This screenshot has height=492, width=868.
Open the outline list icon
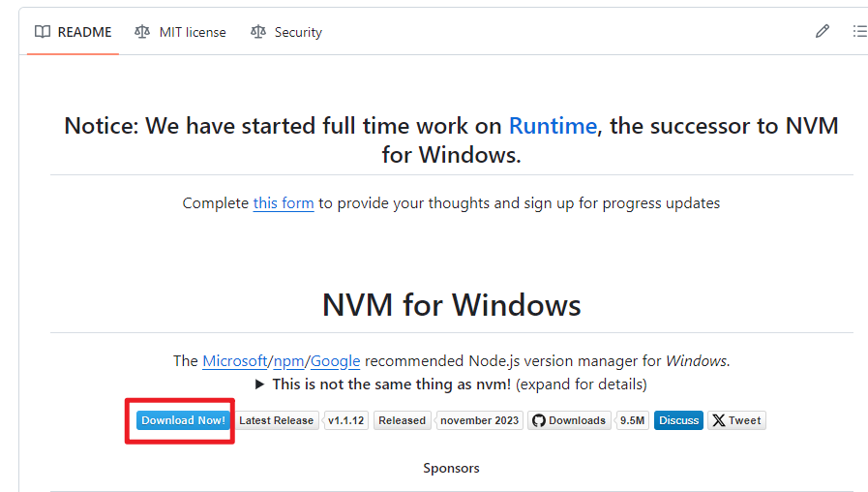tap(859, 32)
